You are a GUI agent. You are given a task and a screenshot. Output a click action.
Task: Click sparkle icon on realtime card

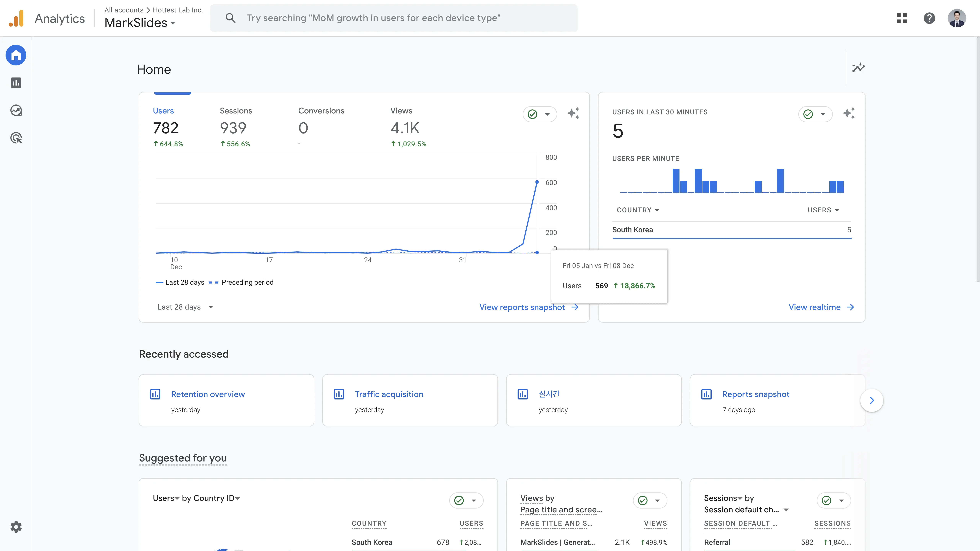(x=849, y=113)
